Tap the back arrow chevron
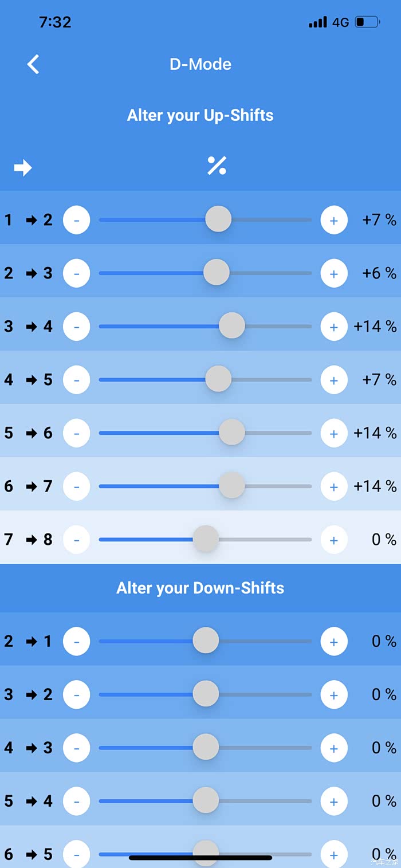Image resolution: width=401 pixels, height=868 pixels. coord(33,64)
